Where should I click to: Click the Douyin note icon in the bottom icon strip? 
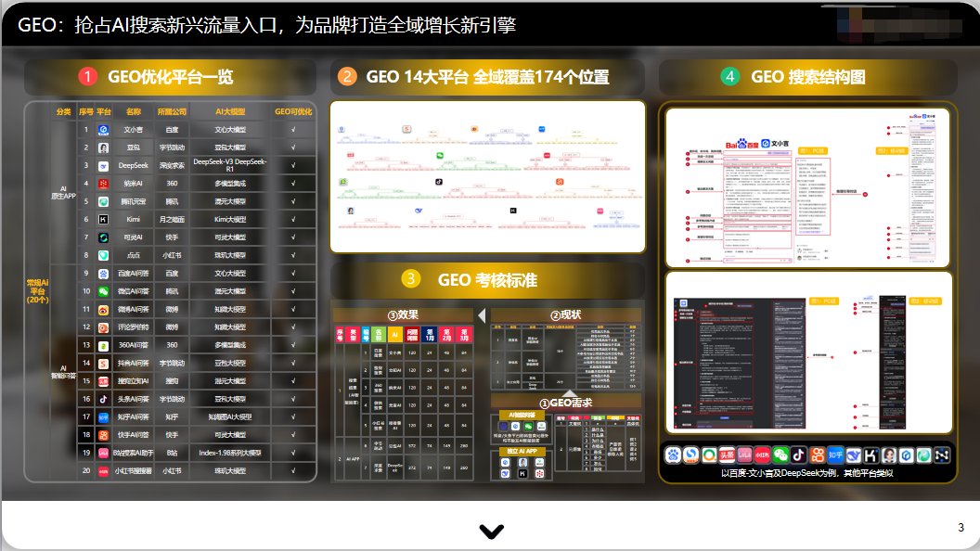point(799,455)
